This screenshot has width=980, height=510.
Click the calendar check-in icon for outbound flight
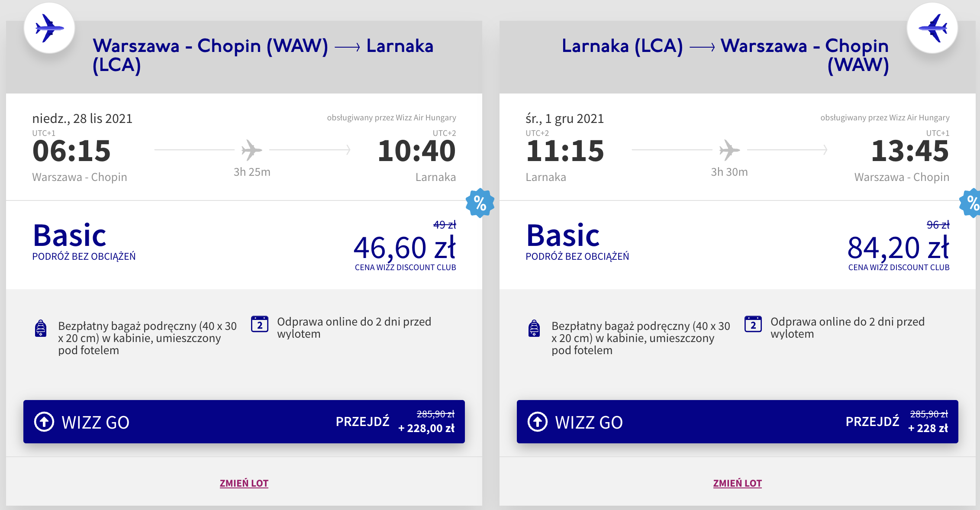260,324
